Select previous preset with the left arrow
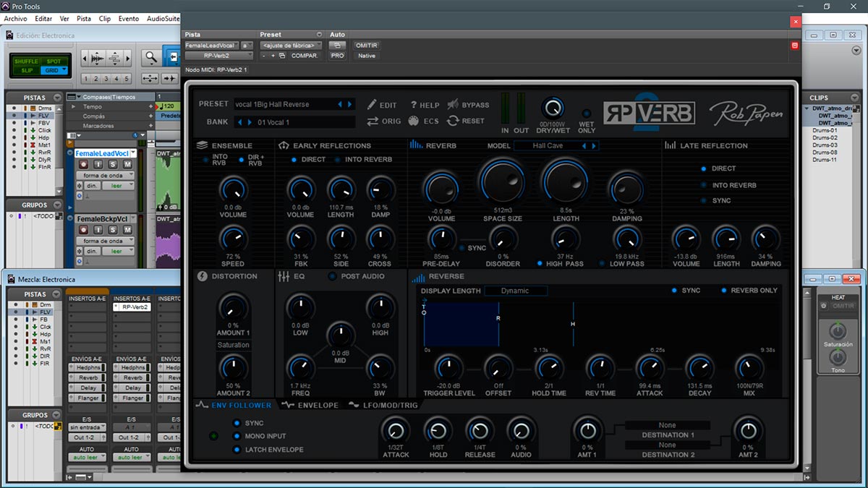This screenshot has height=488, width=868. pyautogui.click(x=340, y=105)
